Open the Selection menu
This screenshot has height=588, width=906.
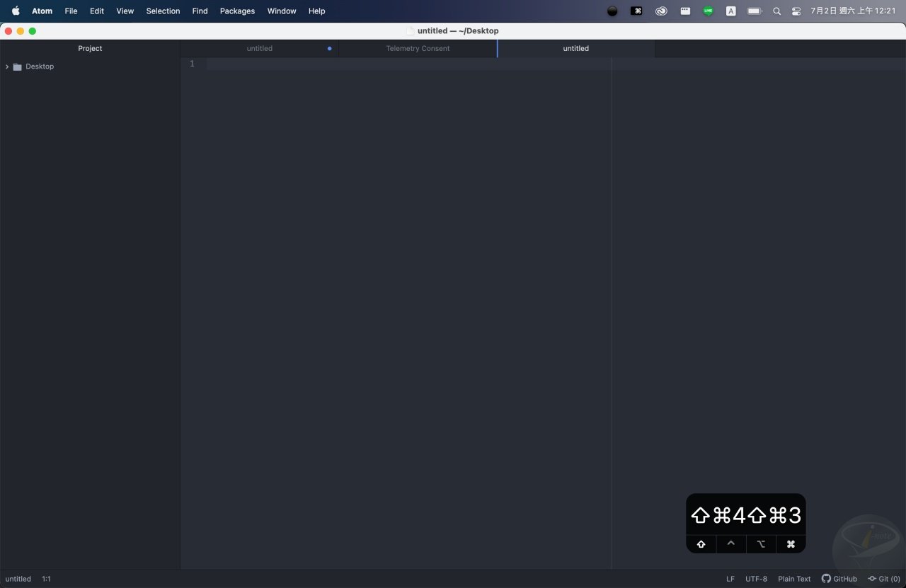163,11
